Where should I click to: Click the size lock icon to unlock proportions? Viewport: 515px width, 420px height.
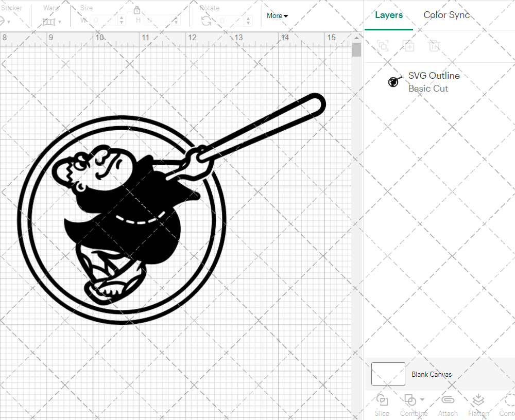click(x=137, y=10)
